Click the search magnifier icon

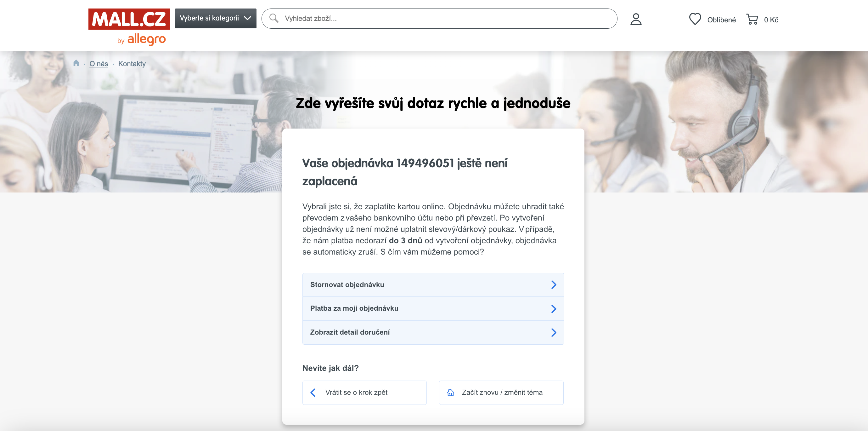click(x=274, y=18)
